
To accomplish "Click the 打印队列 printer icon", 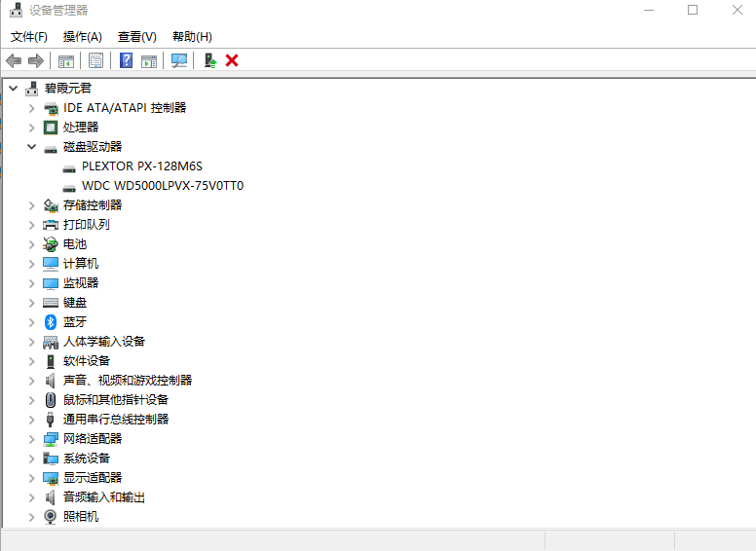I will pyautogui.click(x=51, y=225).
